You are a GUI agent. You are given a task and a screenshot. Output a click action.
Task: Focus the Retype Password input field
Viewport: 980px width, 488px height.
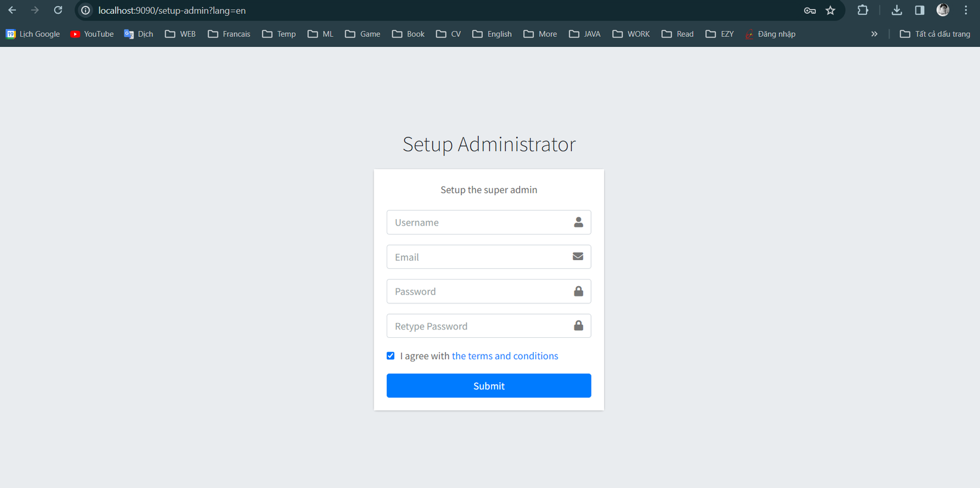coord(489,325)
